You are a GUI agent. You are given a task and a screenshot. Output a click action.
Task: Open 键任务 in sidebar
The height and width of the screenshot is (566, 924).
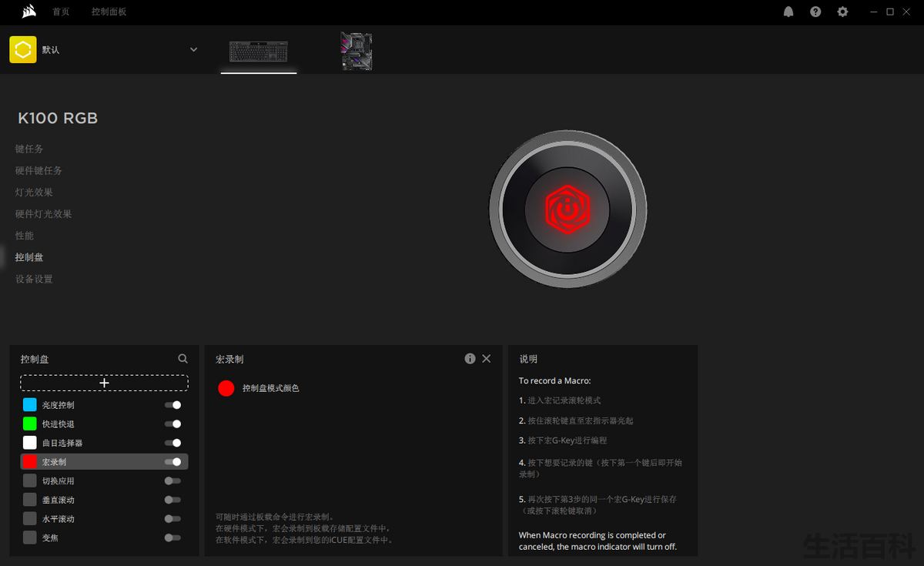pyautogui.click(x=29, y=149)
